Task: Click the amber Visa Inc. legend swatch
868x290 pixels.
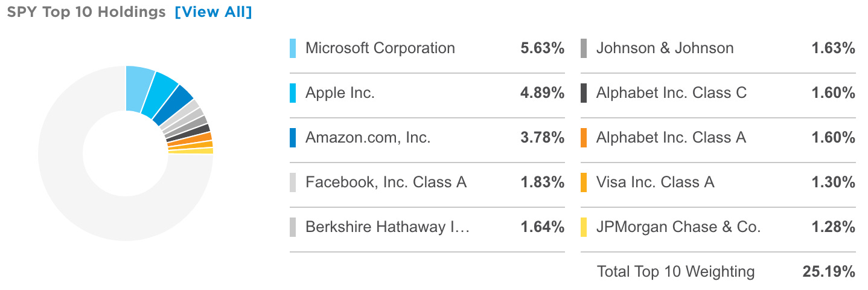Action: pyautogui.click(x=584, y=182)
